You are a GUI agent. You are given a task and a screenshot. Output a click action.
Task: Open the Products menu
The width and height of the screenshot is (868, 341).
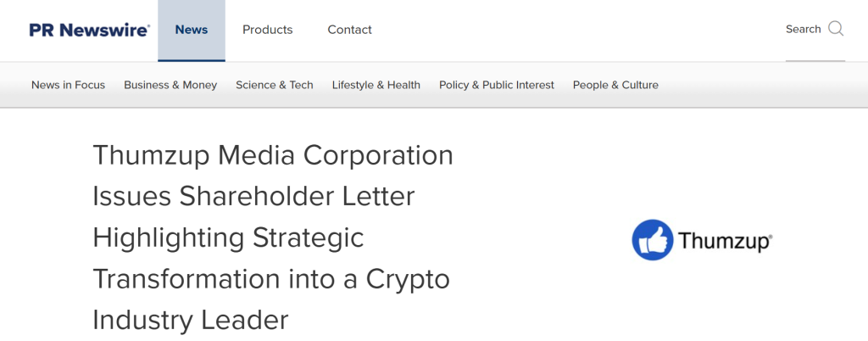[x=267, y=30]
